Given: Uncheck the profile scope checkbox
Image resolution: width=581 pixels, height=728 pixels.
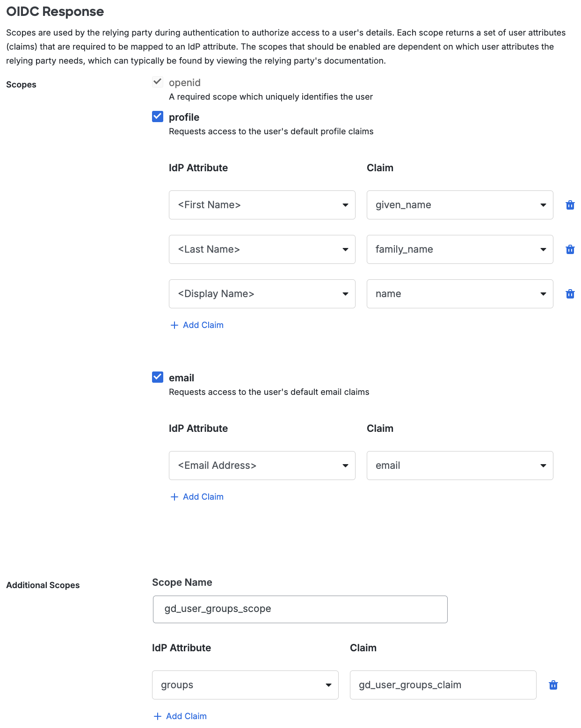Looking at the screenshot, I should [x=157, y=116].
